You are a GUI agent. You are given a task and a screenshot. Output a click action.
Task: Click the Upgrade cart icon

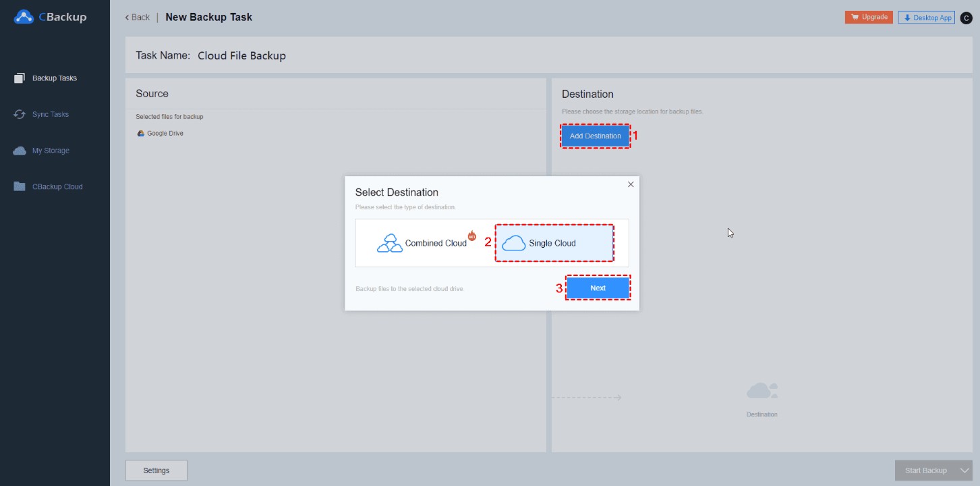click(x=854, y=17)
